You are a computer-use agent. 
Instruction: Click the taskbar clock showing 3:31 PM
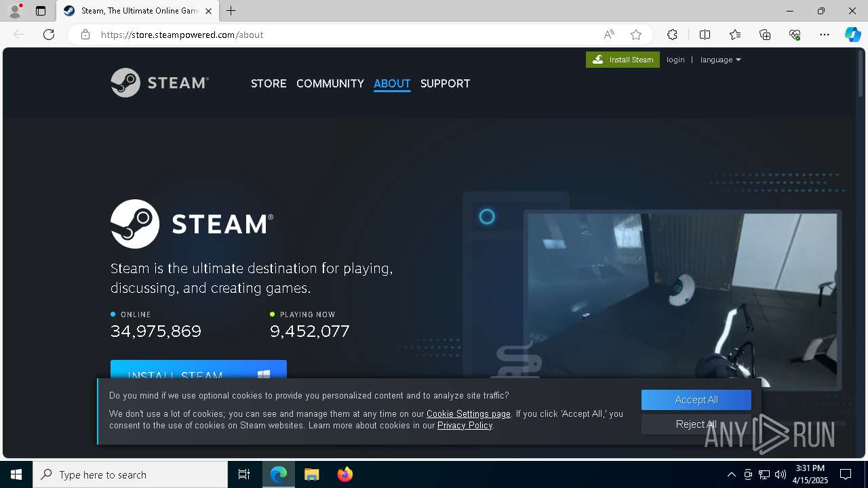click(x=810, y=474)
